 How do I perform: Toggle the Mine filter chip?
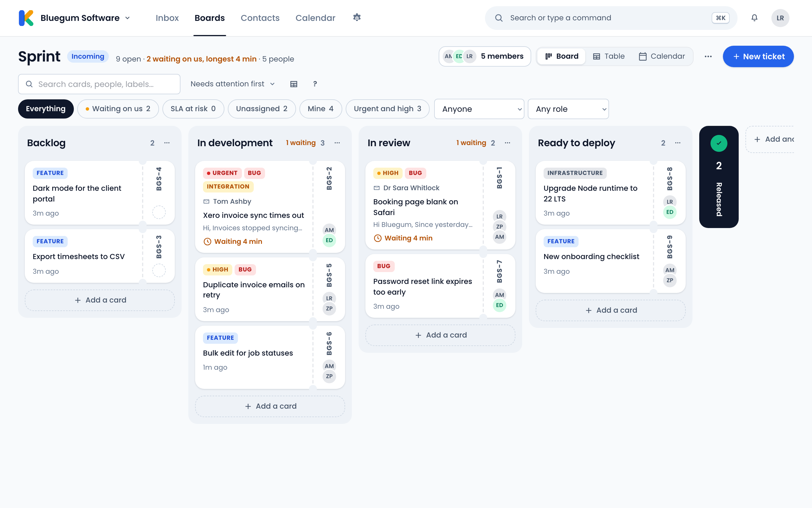(321, 109)
